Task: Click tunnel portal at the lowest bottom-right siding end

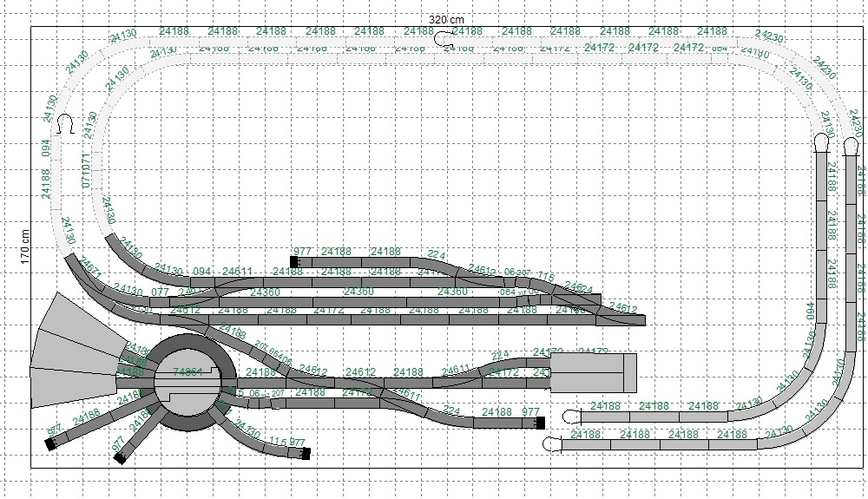Action: point(550,444)
